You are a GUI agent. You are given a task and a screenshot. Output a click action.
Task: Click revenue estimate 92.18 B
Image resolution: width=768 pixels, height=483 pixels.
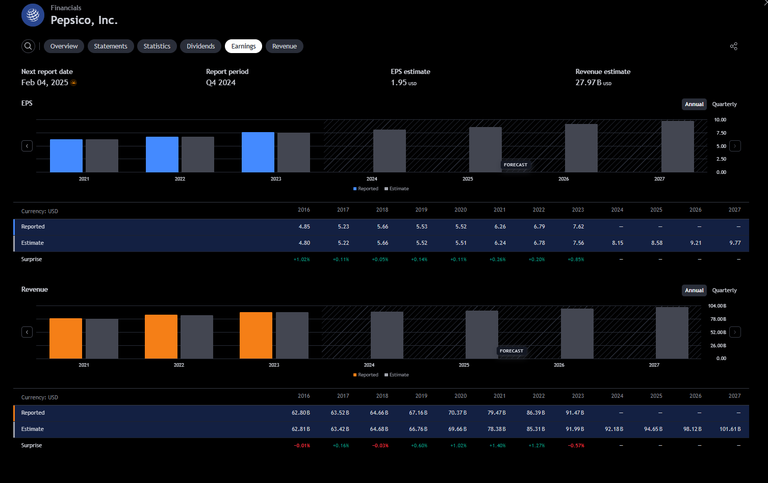[614, 429]
